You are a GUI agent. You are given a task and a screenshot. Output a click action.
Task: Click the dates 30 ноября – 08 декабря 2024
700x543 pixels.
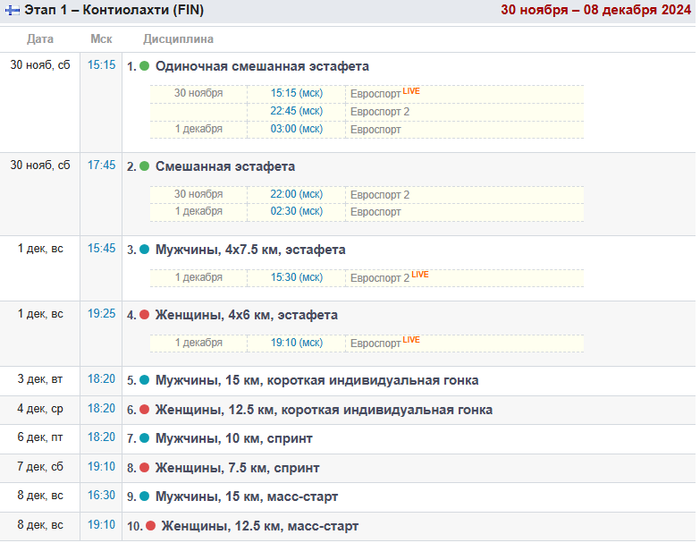(x=596, y=10)
